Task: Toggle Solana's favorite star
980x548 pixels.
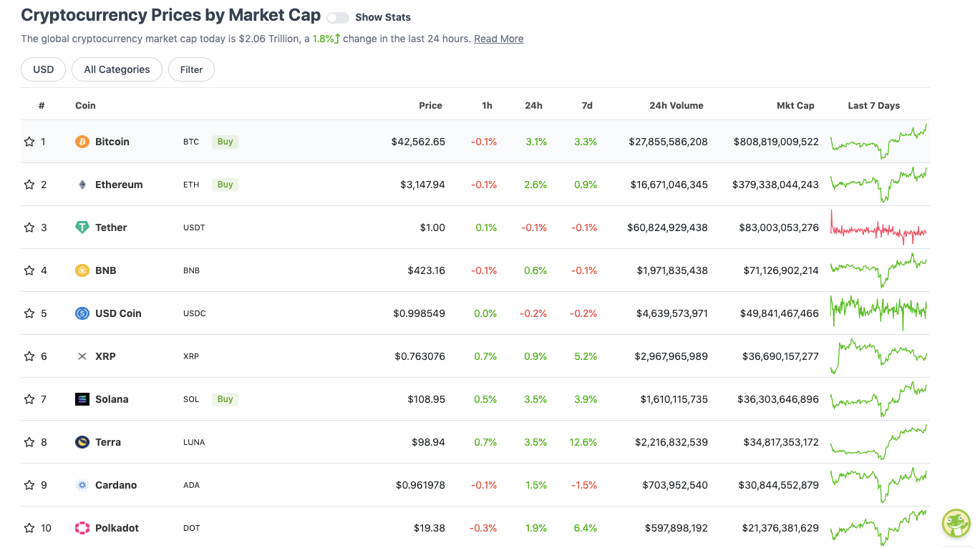Action: (29, 399)
